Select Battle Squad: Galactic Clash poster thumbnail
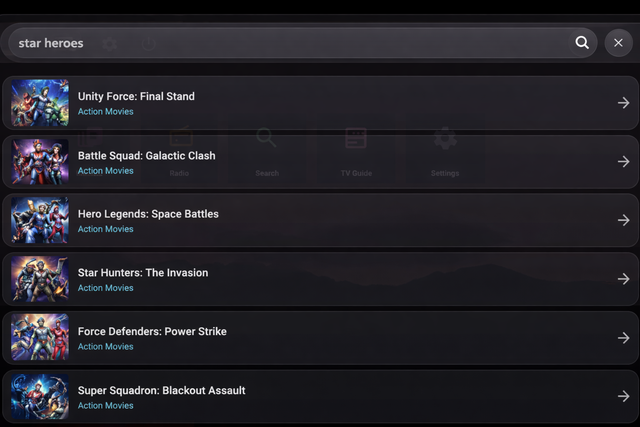 point(40,162)
